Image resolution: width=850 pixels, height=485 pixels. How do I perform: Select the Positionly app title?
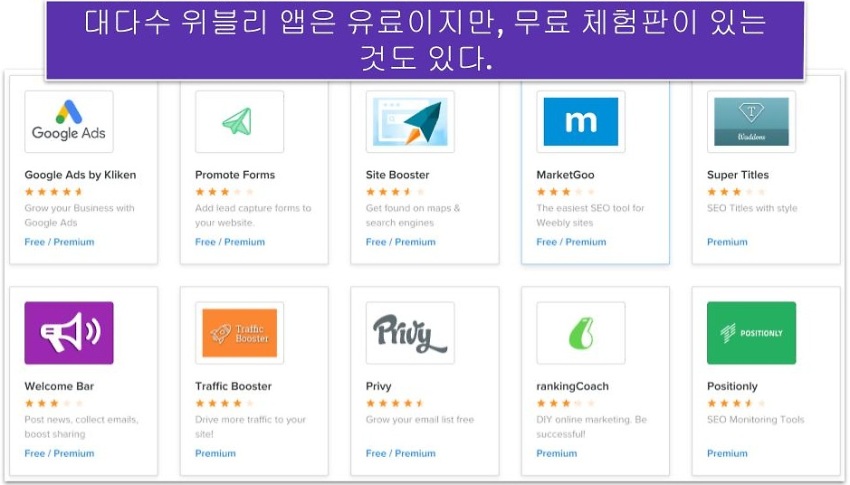pos(732,386)
